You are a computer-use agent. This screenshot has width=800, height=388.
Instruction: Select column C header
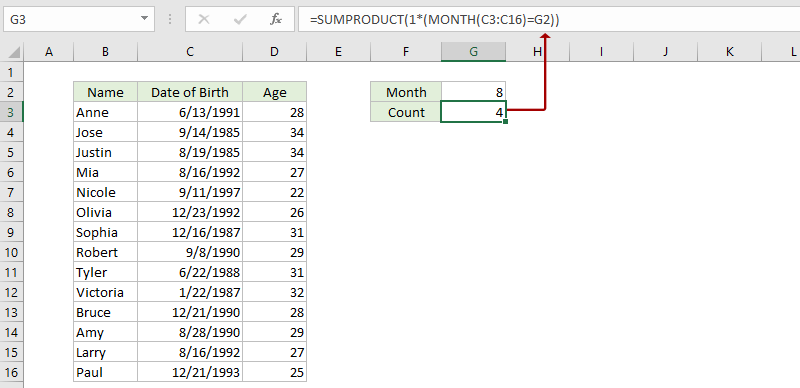[x=190, y=52]
